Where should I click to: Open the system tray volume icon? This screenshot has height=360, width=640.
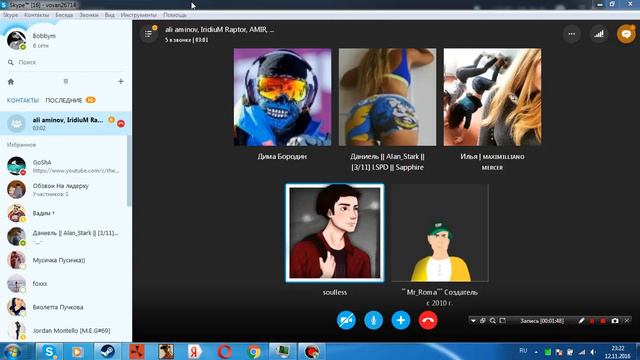(x=593, y=352)
